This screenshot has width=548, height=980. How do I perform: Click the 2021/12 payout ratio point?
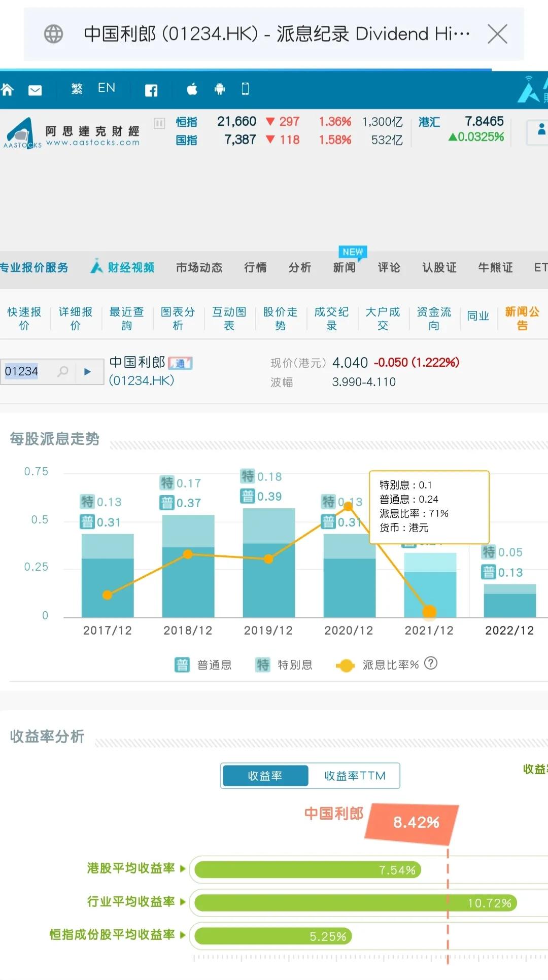tap(429, 611)
